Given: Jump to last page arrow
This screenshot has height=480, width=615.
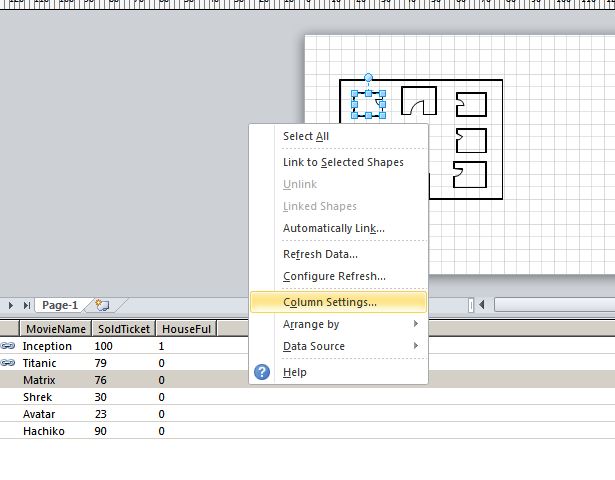Looking at the screenshot, I should click(26, 305).
